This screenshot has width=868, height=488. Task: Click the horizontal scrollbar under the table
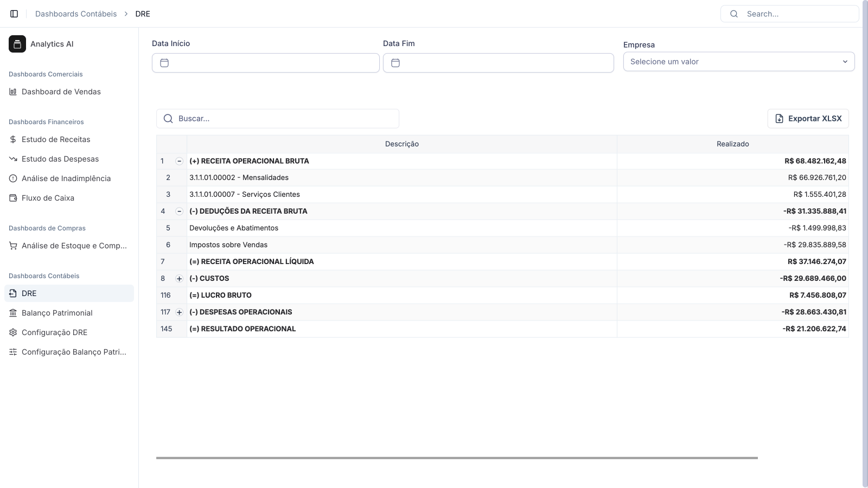pos(457,458)
